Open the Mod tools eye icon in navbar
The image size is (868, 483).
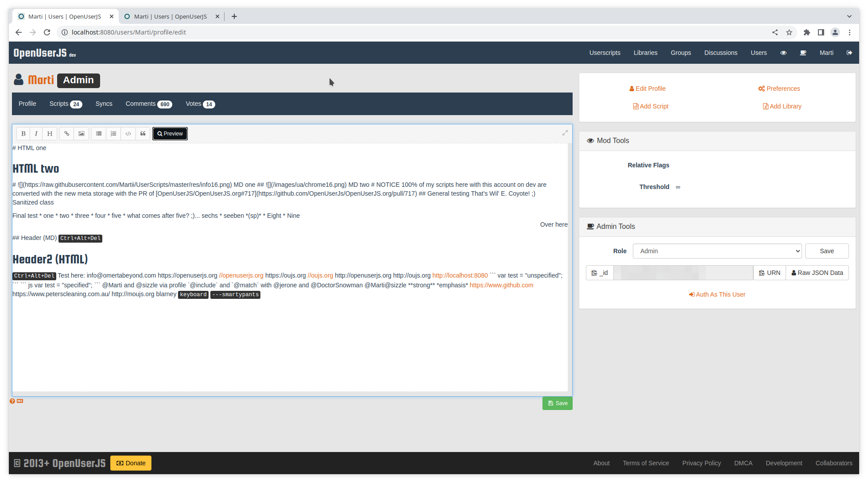(x=783, y=53)
